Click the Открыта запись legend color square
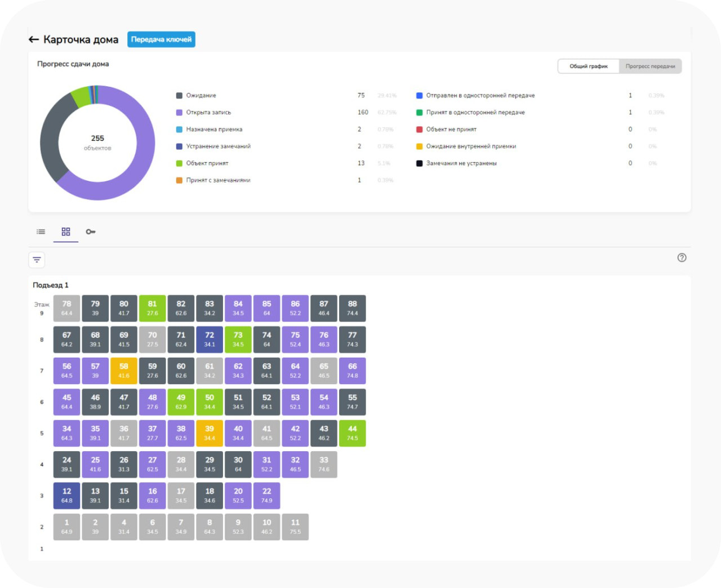This screenshot has height=588, width=721. click(179, 113)
